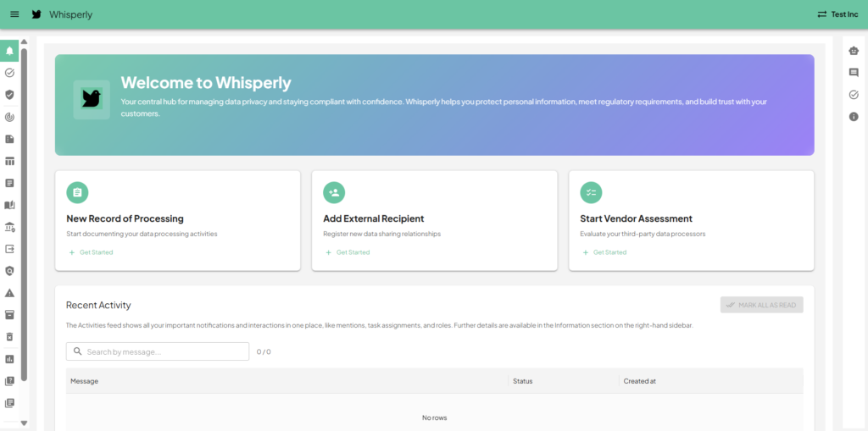Click the Mark All As Read button
Image resolution: width=868 pixels, height=431 pixels.
pos(762,305)
